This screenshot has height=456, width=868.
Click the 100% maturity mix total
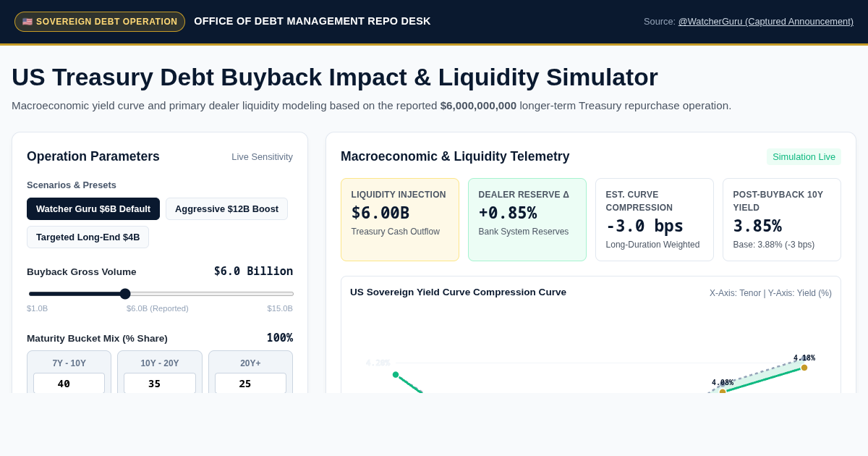click(x=279, y=338)
